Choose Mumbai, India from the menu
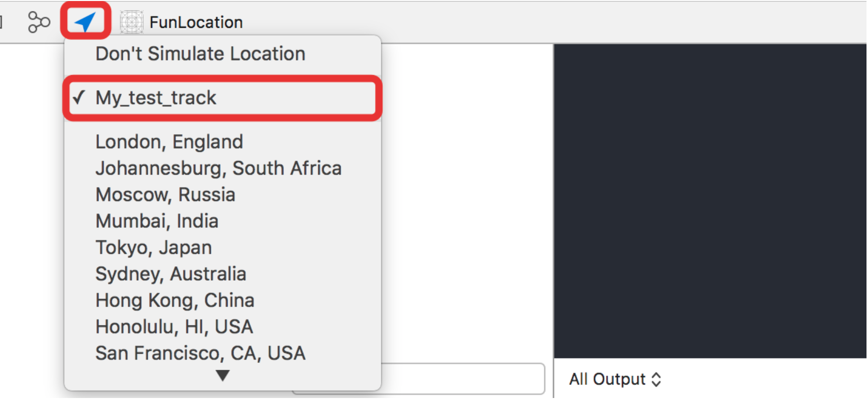Viewport: 868px width, 400px height. (157, 221)
